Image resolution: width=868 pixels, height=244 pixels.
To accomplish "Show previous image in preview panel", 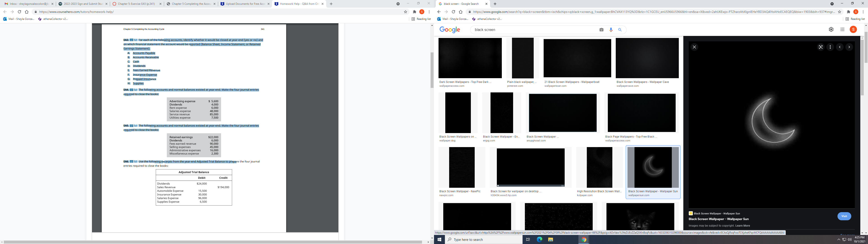I will click(x=840, y=47).
